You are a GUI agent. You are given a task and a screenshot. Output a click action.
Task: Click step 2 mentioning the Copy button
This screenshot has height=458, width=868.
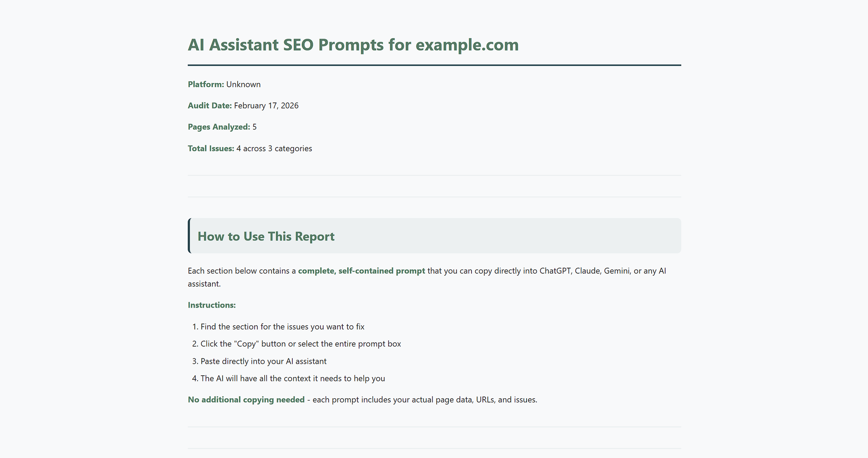(300, 344)
